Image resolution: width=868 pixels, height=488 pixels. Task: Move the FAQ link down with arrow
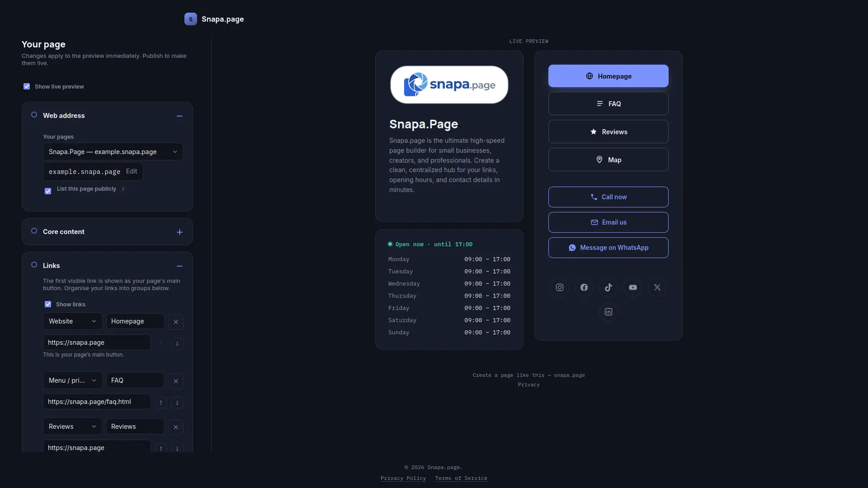[x=177, y=403]
